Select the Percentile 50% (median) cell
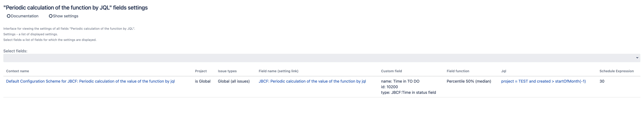 coord(469,81)
